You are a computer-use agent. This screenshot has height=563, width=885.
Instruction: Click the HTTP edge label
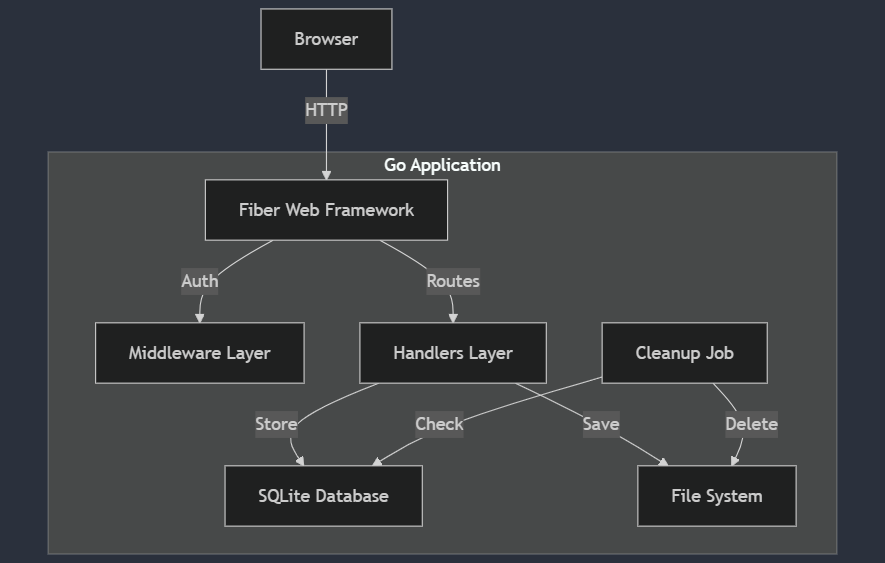point(326,110)
